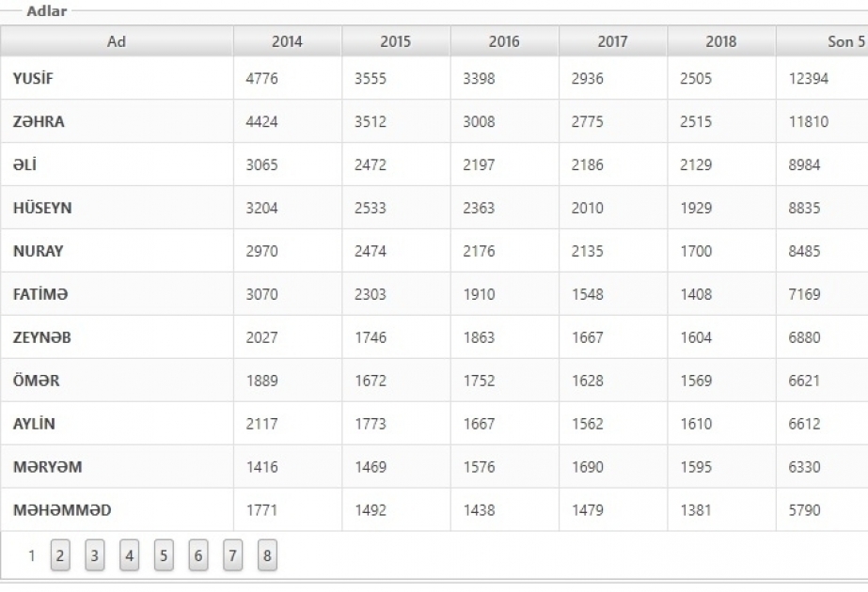This screenshot has width=868, height=592.
Task: Jump to page 5 of results
Action: click(x=164, y=555)
